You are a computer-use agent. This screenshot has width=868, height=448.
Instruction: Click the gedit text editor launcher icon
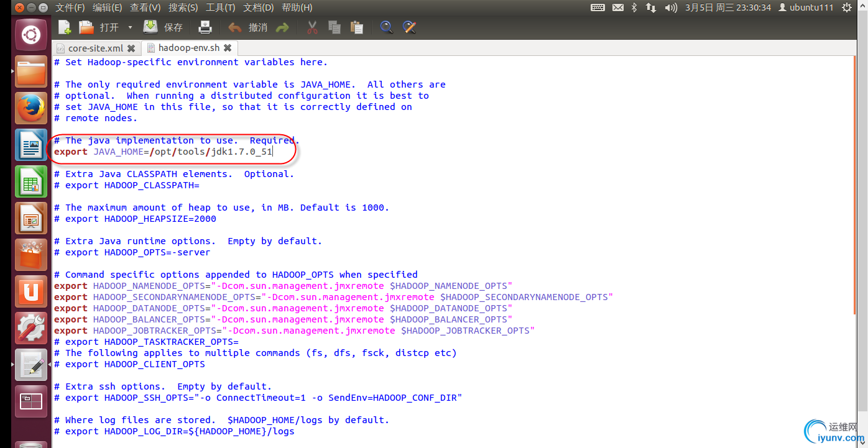point(31,365)
